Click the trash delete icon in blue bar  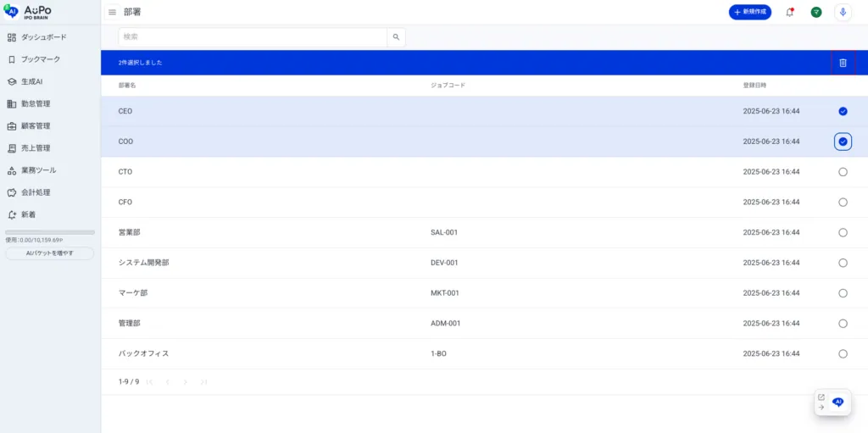tap(843, 63)
